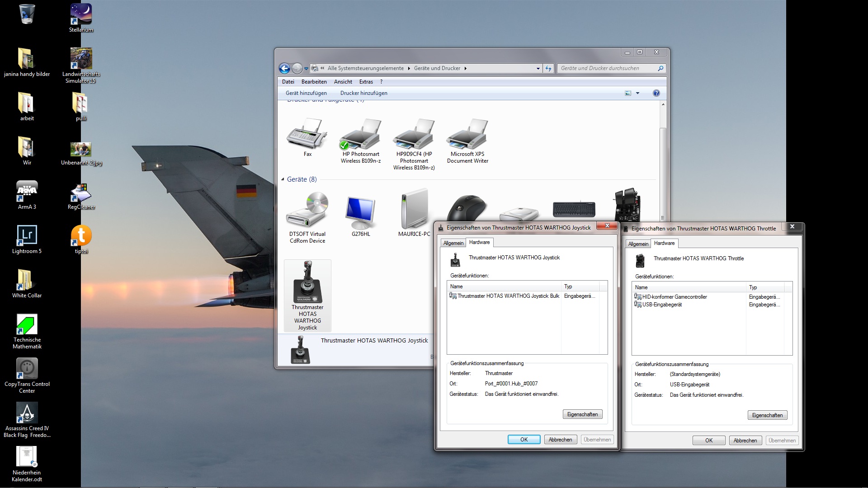This screenshot has height=488, width=868.
Task: Open Niederrhein Kalender.odt document
Action: (x=27, y=464)
